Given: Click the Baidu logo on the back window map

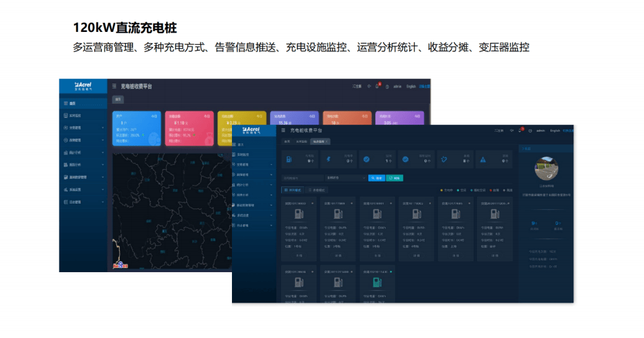Looking at the screenshot, I should 120,265.
